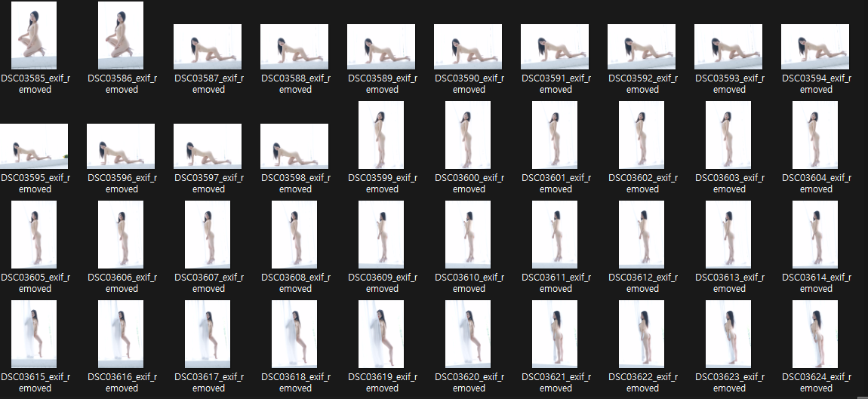Pick the DSC03597_exif_removed thumbnail
Screen dimensions: 868x399
tap(208, 146)
